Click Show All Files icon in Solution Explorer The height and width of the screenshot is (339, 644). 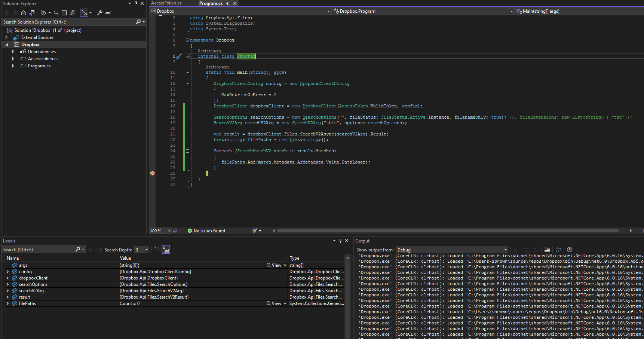[73, 13]
